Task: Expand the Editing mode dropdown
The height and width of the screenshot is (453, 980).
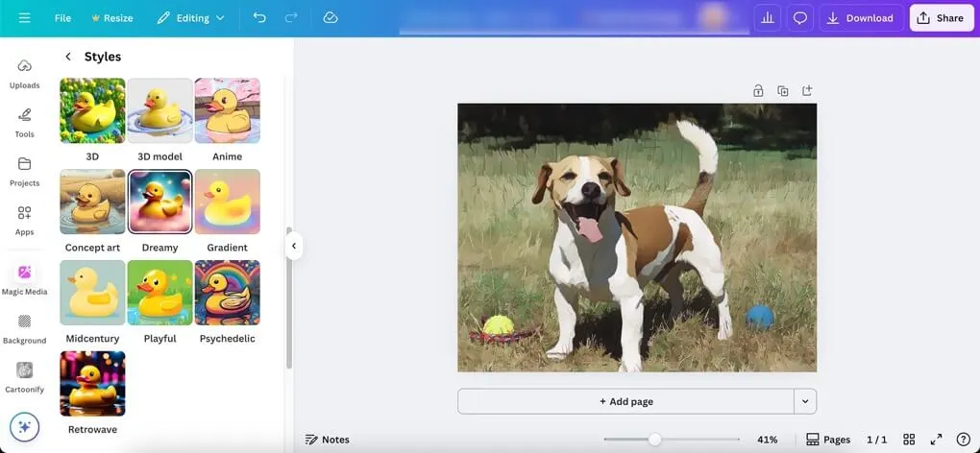Action: tap(190, 18)
